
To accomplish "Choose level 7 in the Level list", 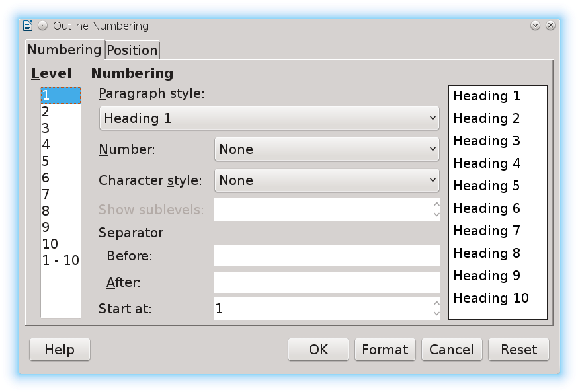I will tap(46, 194).
